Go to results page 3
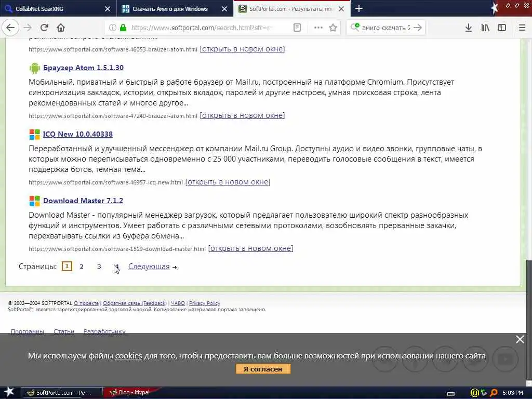Screen dimensions: 532x399 99,267
